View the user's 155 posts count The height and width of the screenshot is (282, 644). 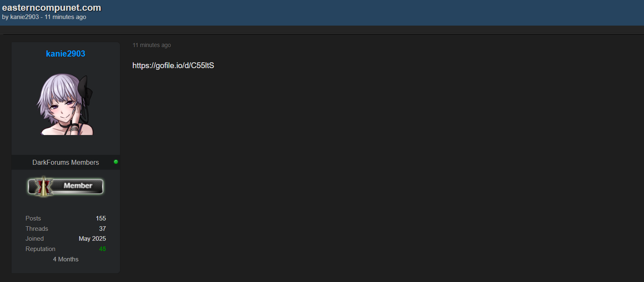101,218
